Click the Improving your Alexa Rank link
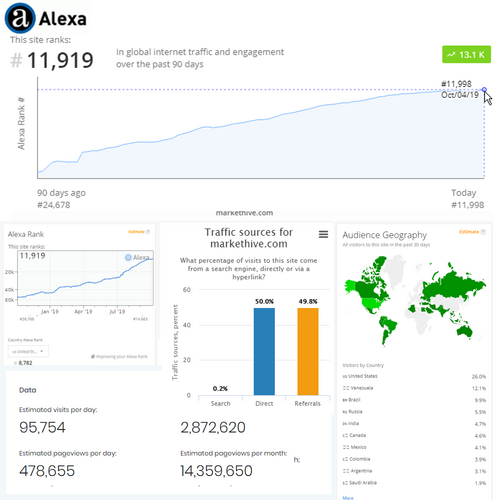 (x=119, y=356)
